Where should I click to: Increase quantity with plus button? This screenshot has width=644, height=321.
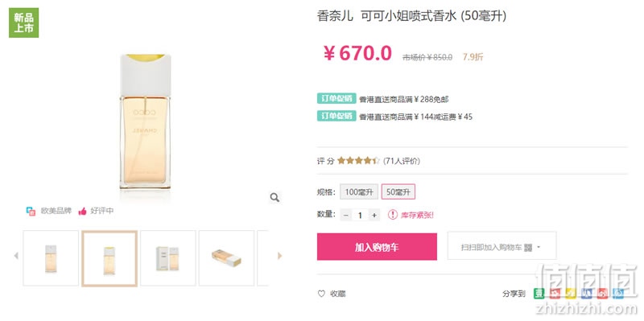click(374, 215)
